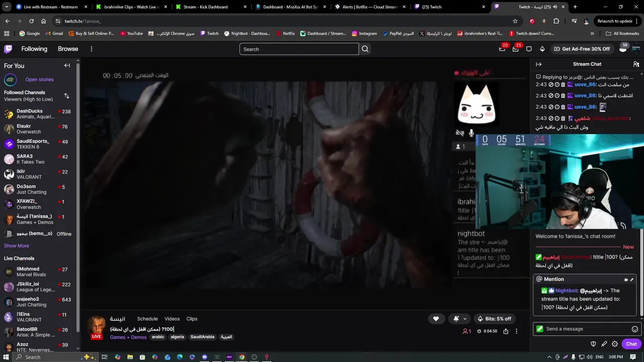Open the wajeeho3 Just Chatting channel
The width and height of the screenshot is (644, 362).
38,302
